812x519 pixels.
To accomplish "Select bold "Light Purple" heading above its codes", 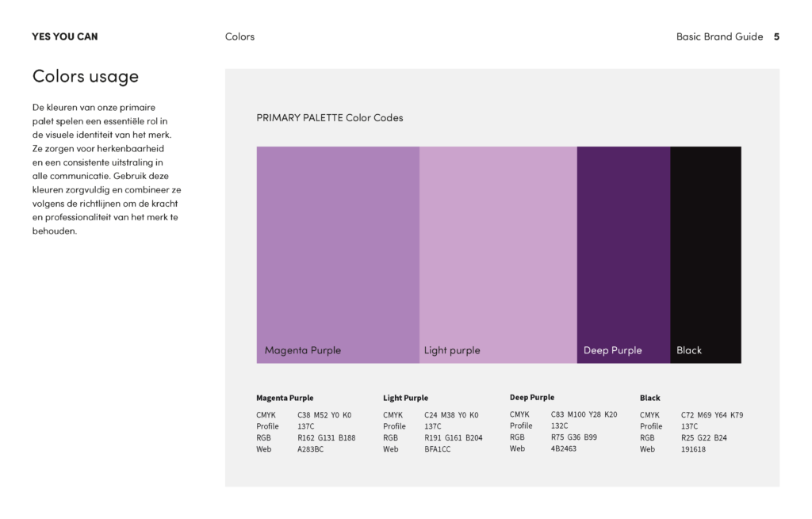I will [x=405, y=398].
